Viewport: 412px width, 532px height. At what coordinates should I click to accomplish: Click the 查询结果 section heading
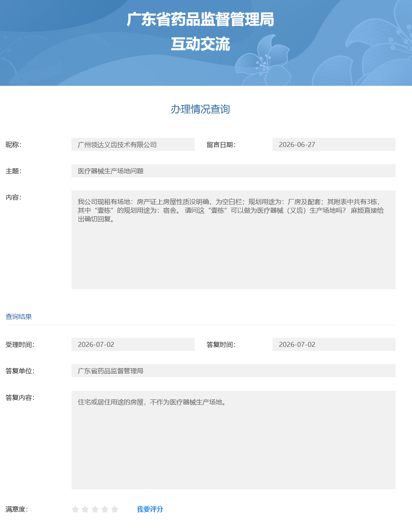[x=18, y=316]
